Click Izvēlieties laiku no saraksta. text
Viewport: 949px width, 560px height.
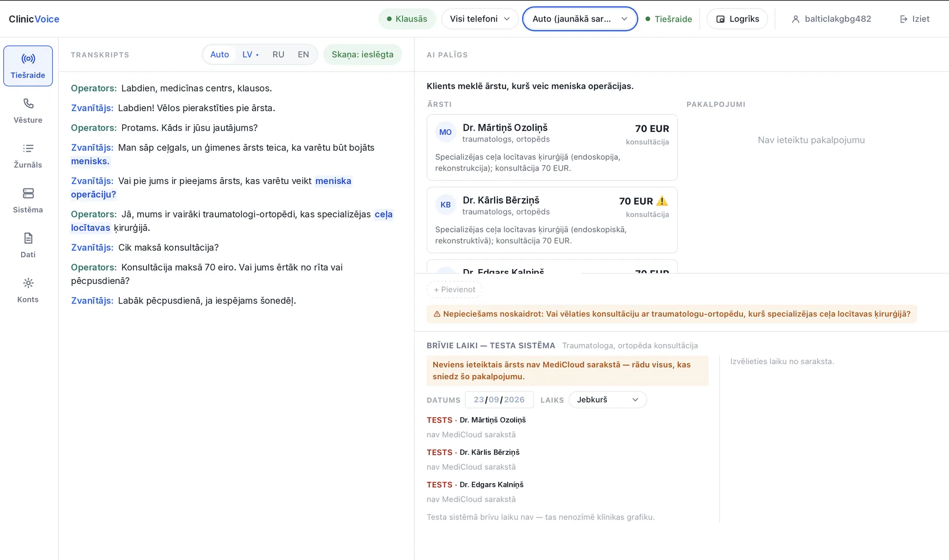pos(782,361)
